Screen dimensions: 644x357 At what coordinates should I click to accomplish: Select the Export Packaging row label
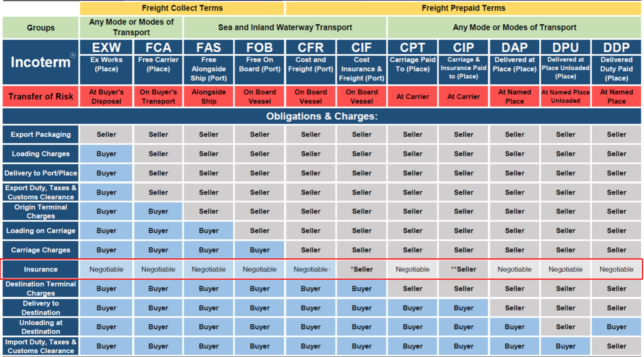[41, 134]
